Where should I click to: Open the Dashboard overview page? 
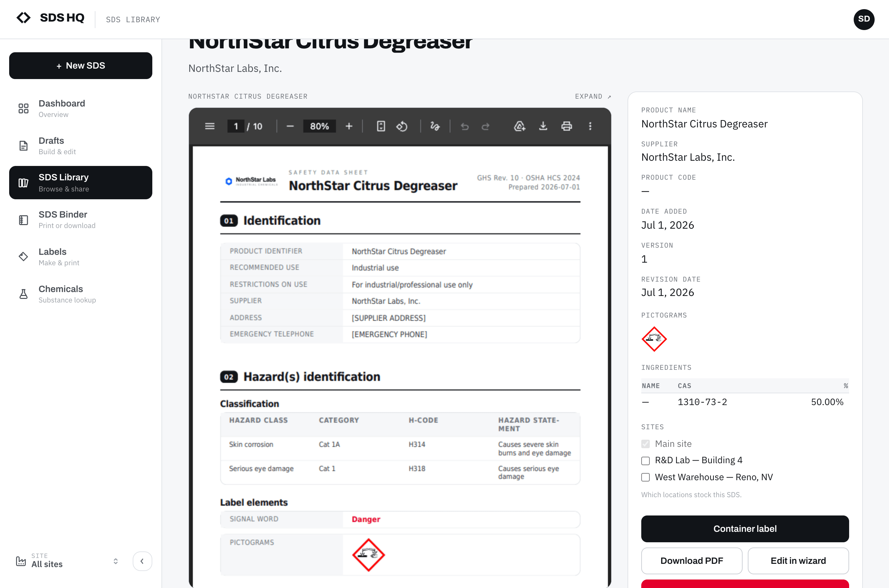[81, 108]
